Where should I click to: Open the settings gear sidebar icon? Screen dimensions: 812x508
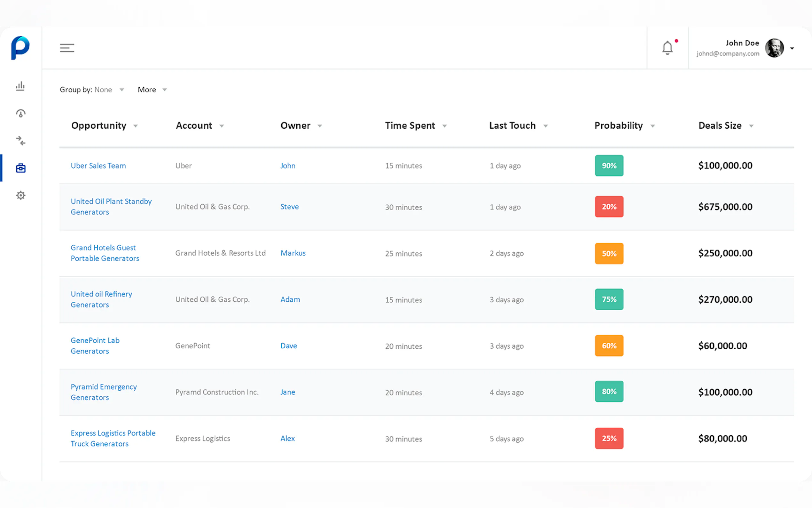click(20, 195)
